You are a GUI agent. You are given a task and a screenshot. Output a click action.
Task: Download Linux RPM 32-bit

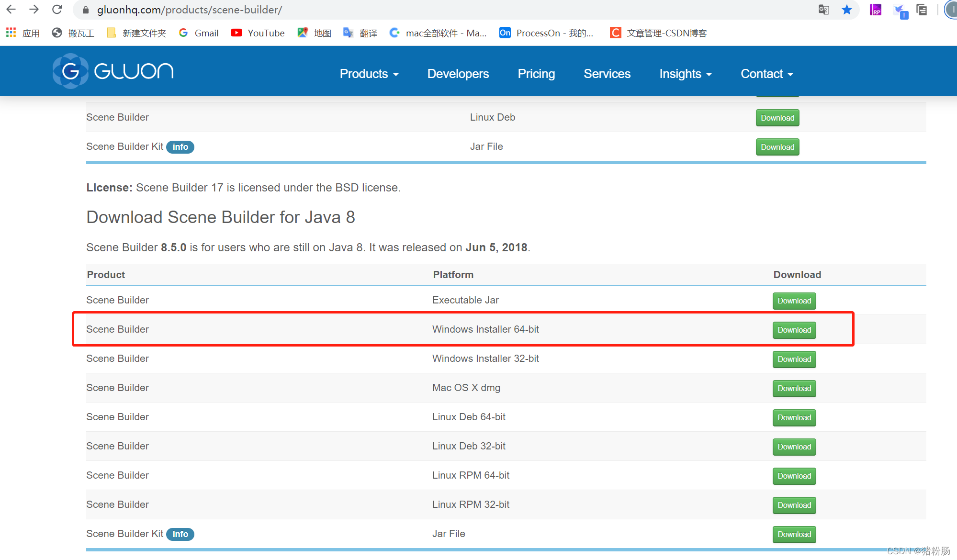pos(794,505)
